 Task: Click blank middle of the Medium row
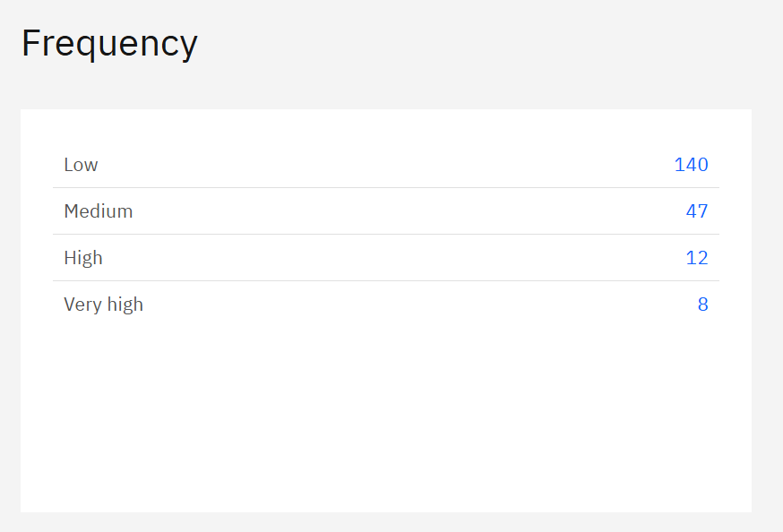click(385, 211)
